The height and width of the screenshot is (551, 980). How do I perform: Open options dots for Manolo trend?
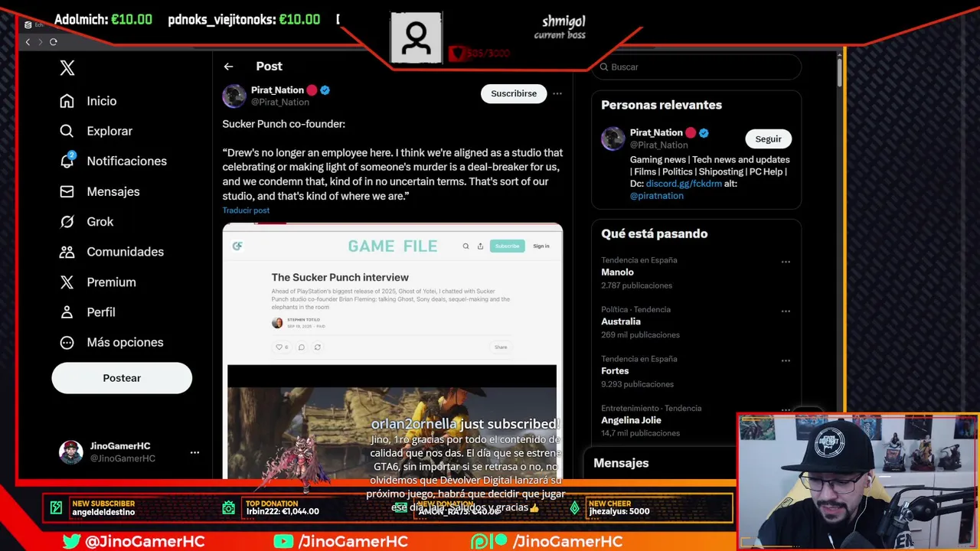click(786, 262)
